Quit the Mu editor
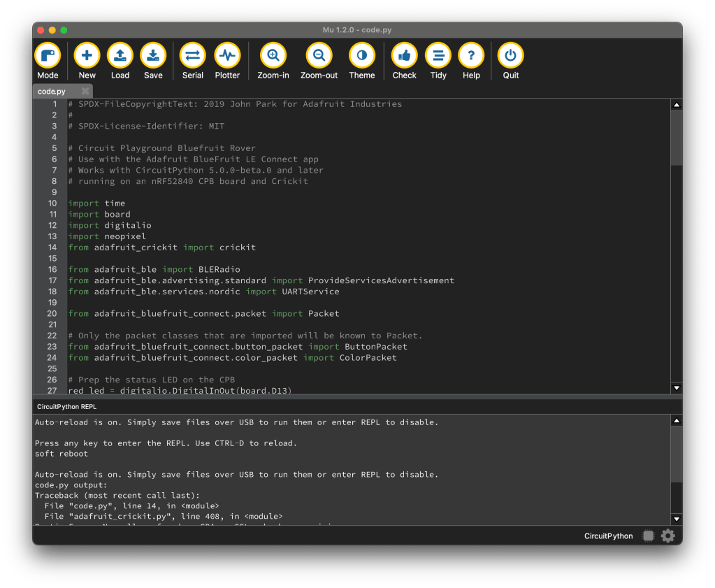This screenshot has width=715, height=588. pos(511,56)
